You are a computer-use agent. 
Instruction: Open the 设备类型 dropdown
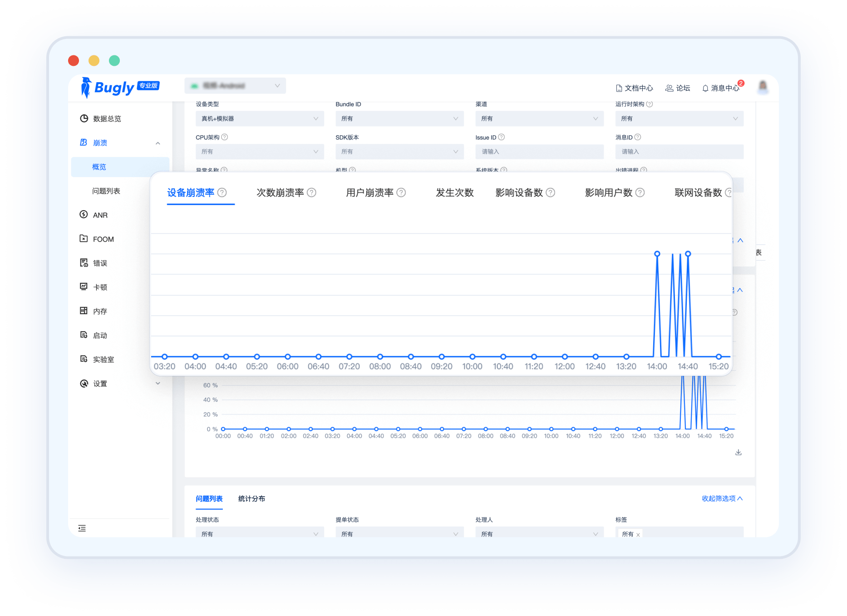pos(260,118)
